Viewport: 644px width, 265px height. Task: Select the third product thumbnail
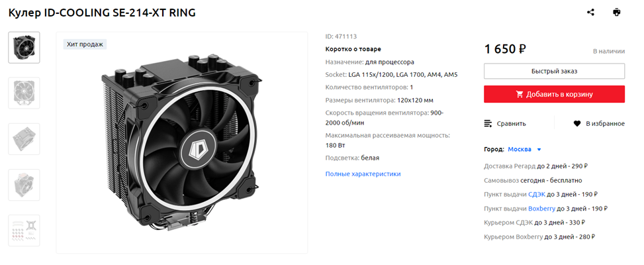(x=24, y=139)
